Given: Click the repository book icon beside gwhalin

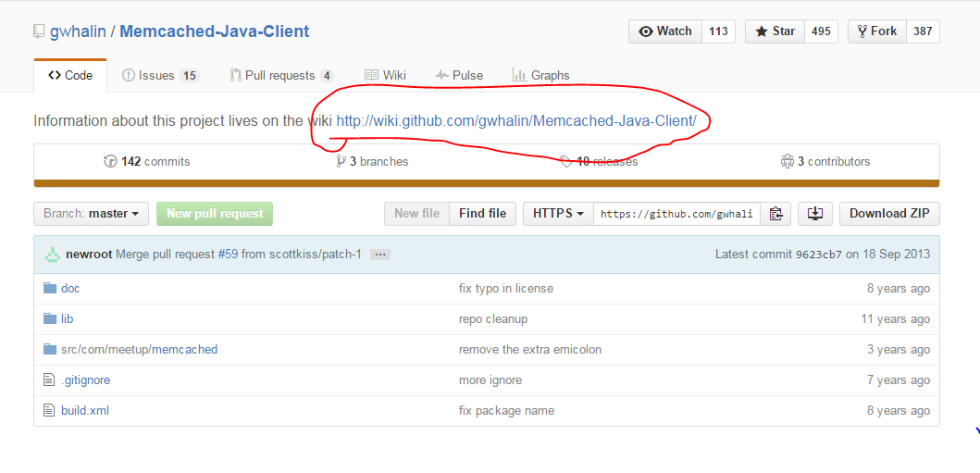Looking at the screenshot, I should coord(39,31).
